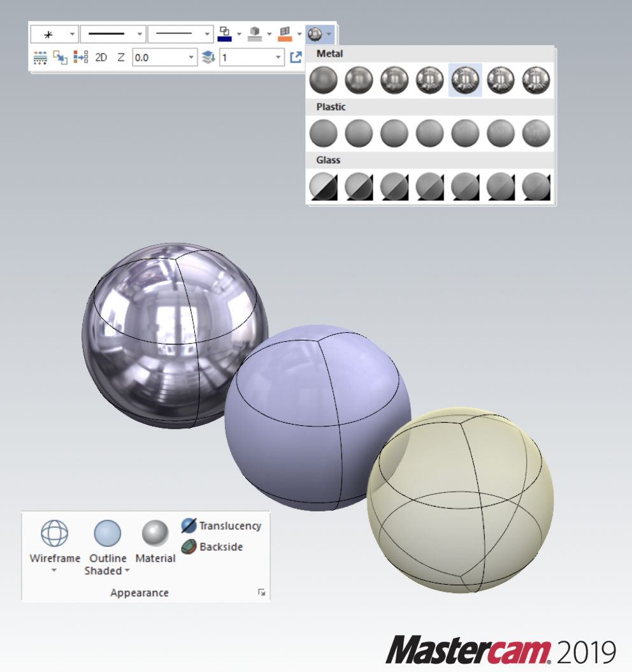Click the blue export arrow icon

(296, 57)
